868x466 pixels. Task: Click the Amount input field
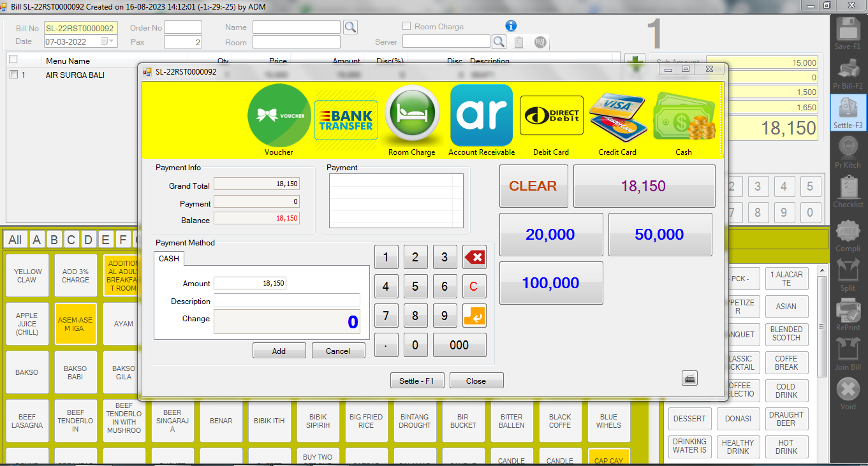coord(249,283)
